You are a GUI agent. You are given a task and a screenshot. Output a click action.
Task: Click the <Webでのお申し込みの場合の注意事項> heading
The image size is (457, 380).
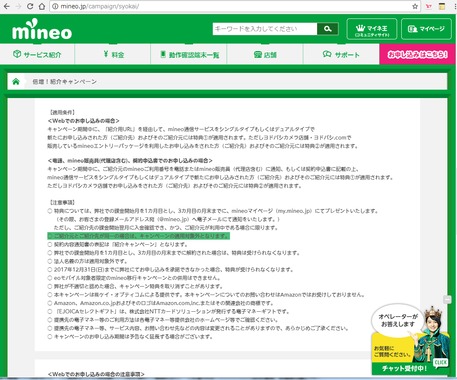coord(96,374)
